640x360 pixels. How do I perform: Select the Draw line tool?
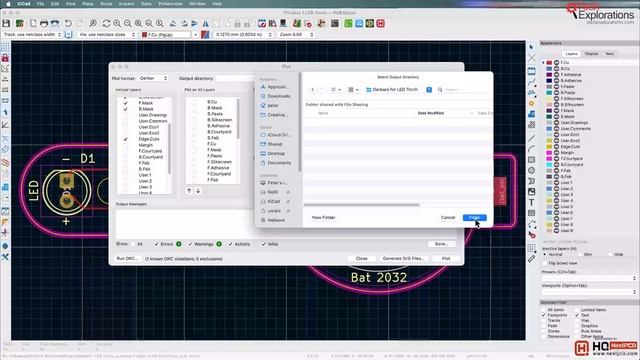(x=531, y=139)
